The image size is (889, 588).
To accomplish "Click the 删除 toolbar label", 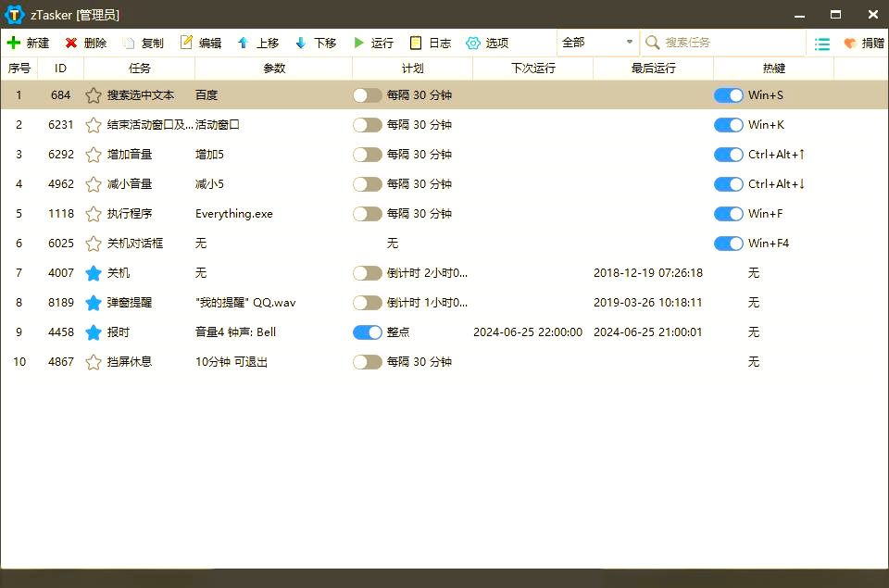I will pyautogui.click(x=95, y=44).
